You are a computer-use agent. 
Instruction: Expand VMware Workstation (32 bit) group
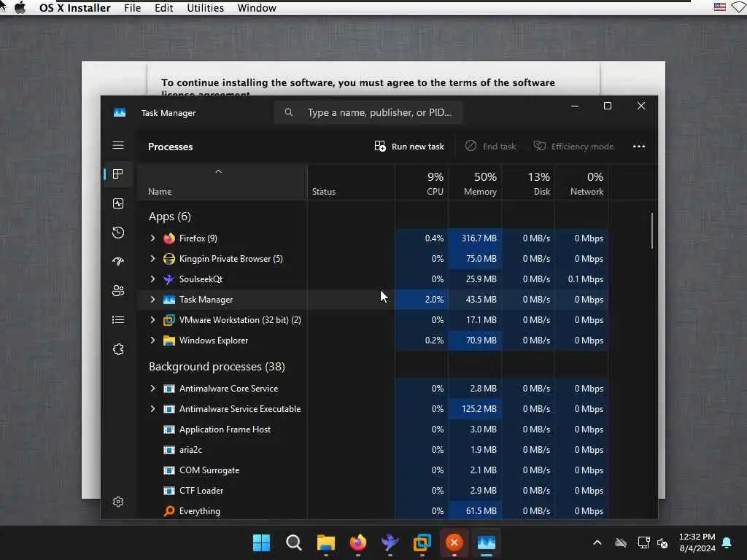[x=152, y=320]
